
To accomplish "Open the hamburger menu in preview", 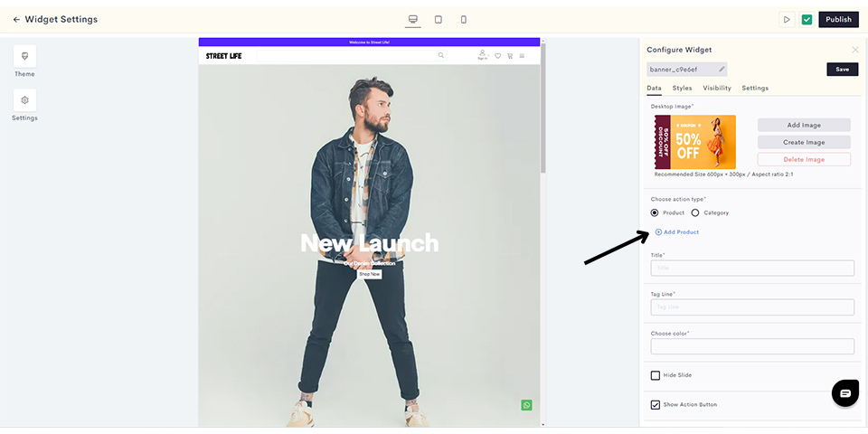I will tap(522, 55).
